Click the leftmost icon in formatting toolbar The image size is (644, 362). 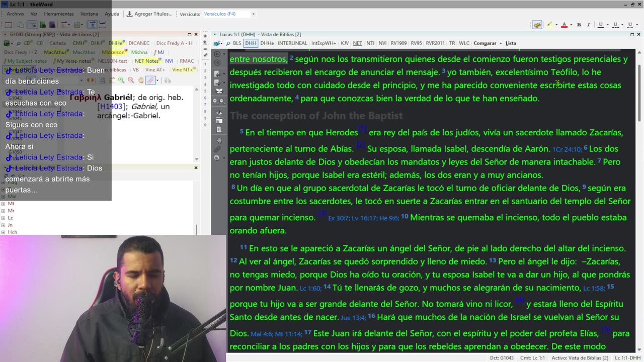pos(538,25)
